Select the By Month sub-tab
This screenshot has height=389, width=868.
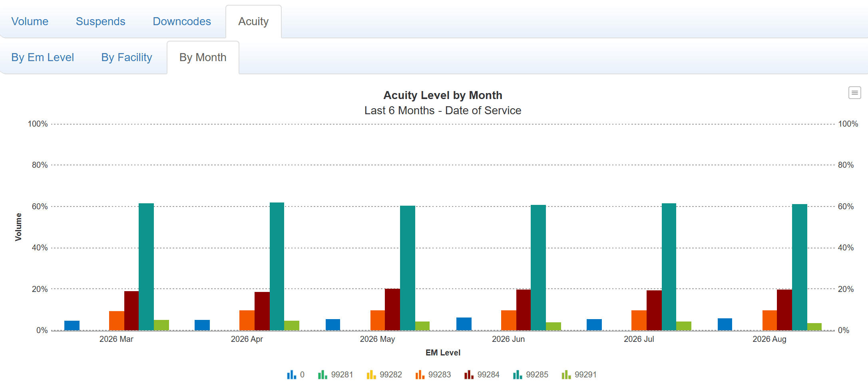click(x=203, y=58)
